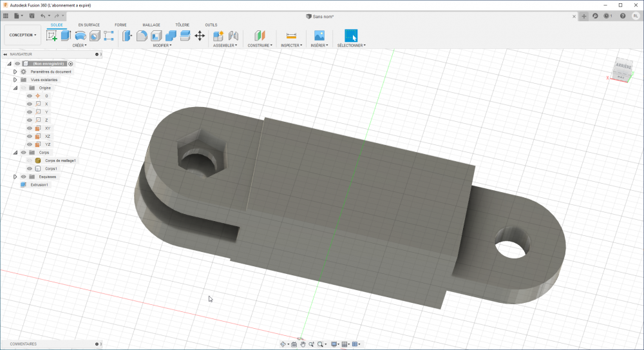This screenshot has width=644, height=350.
Task: Select the Offset Plane construct tool
Action: click(260, 36)
